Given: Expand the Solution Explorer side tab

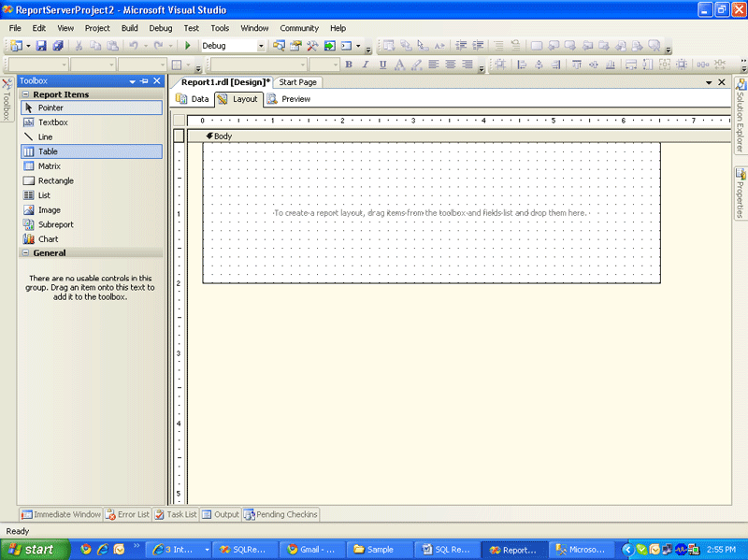Looking at the screenshot, I should [x=741, y=115].
